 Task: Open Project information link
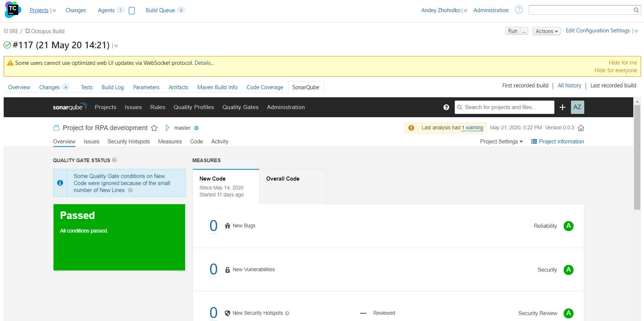(558, 142)
